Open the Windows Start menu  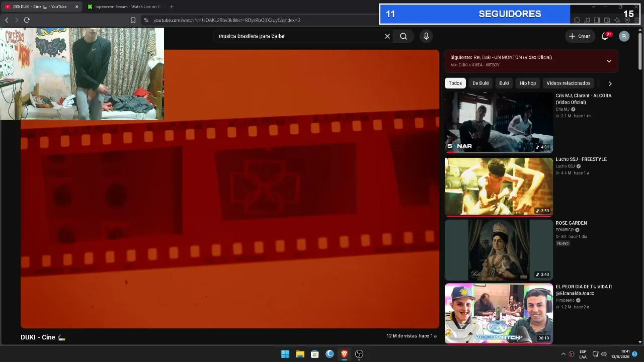tap(285, 354)
